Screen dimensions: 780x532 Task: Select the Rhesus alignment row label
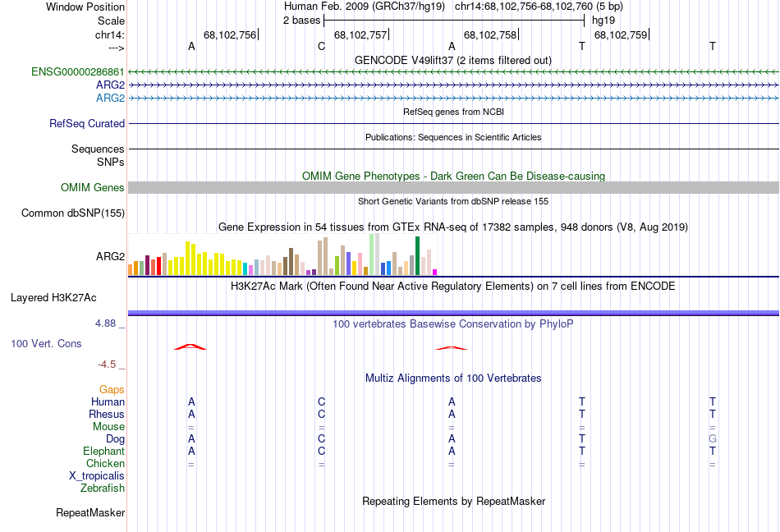point(107,414)
